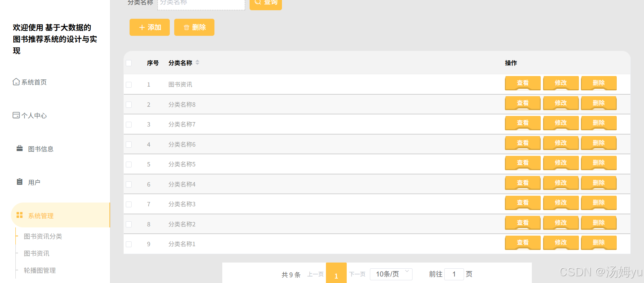Screen dimensions: 644x283
Task: Check the checkbox for row 图书资讯
Action: click(x=129, y=85)
